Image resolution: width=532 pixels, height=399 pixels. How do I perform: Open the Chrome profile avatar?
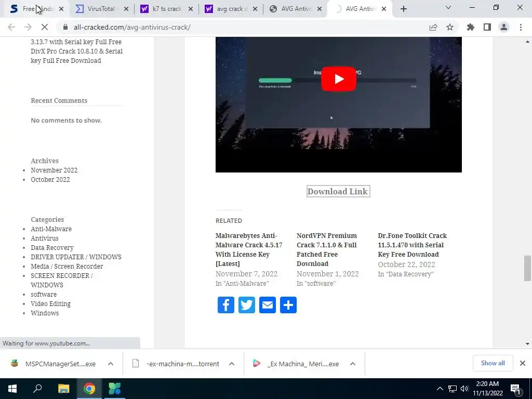tap(504, 27)
